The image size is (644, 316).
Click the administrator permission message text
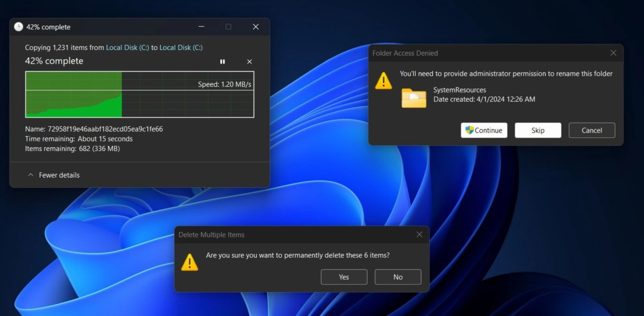[506, 73]
